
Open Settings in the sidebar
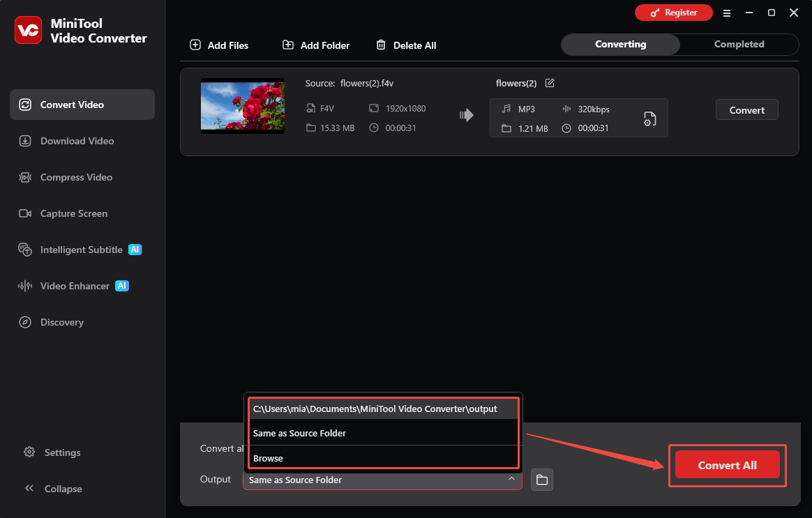click(52, 452)
